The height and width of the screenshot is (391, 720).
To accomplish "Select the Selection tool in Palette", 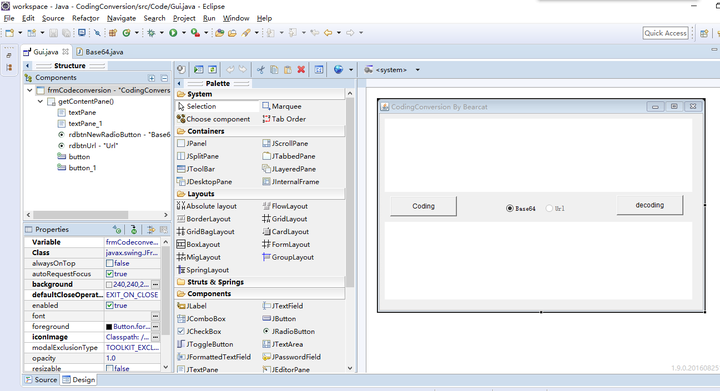I will (x=218, y=106).
